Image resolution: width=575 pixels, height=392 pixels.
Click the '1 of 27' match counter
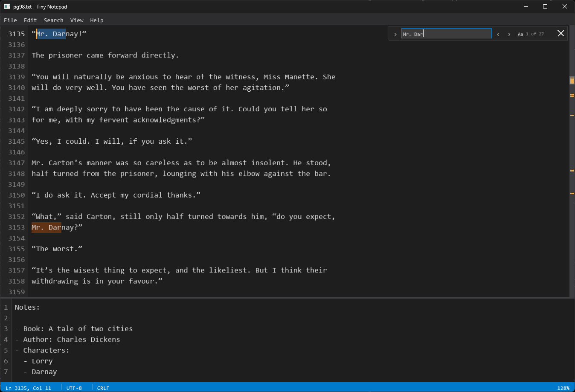coord(535,34)
